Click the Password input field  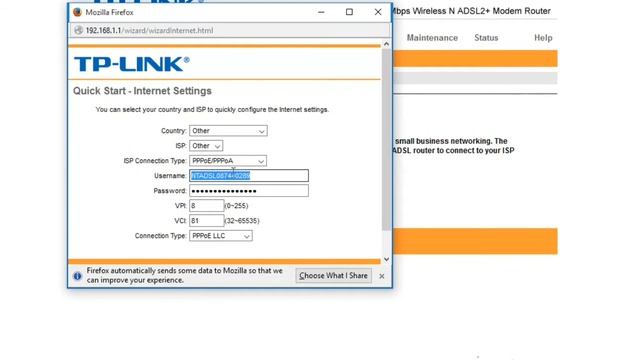click(249, 191)
